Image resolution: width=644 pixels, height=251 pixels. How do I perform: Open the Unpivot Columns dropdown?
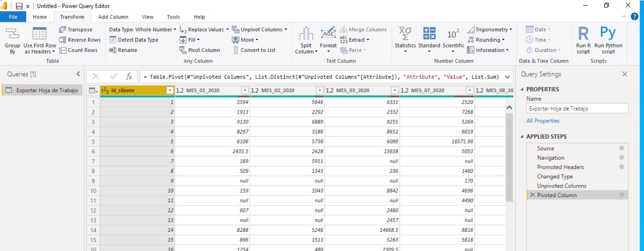260,30
